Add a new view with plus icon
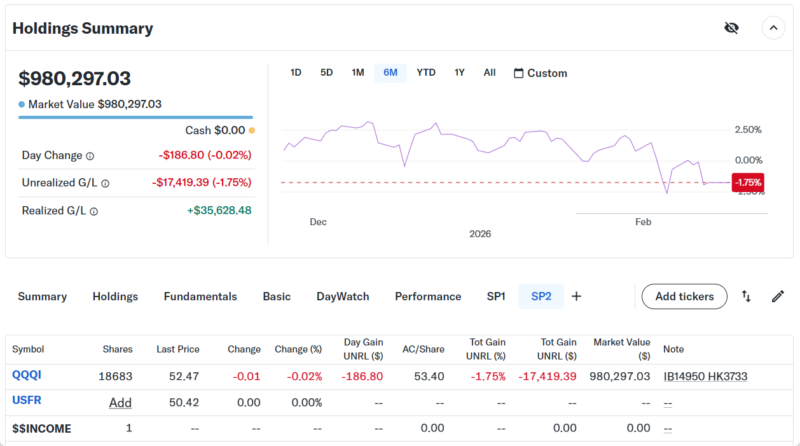 (576, 296)
